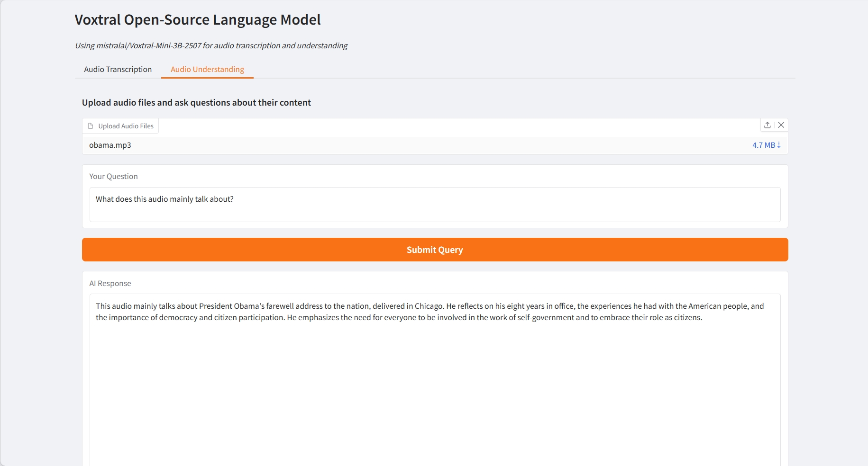Screen dimensions: 868x466
Task: Click the Upload Audio Files label
Action: click(126, 126)
